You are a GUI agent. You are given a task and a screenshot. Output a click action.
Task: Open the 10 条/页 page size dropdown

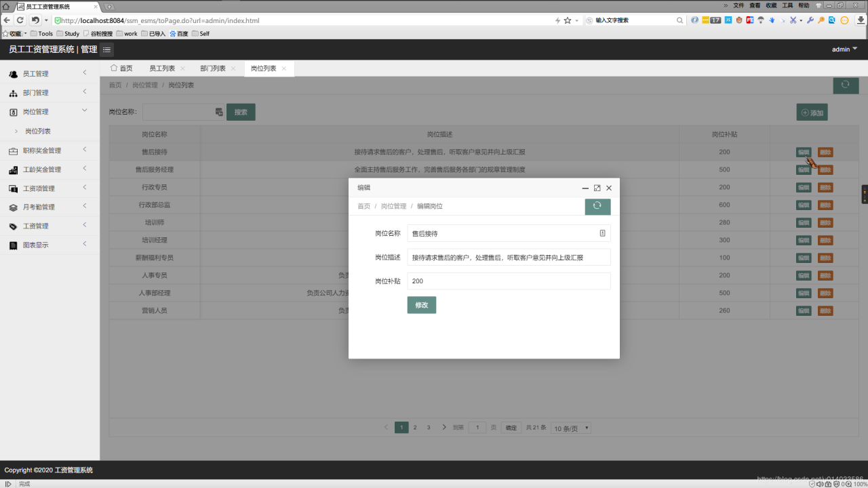click(x=571, y=428)
